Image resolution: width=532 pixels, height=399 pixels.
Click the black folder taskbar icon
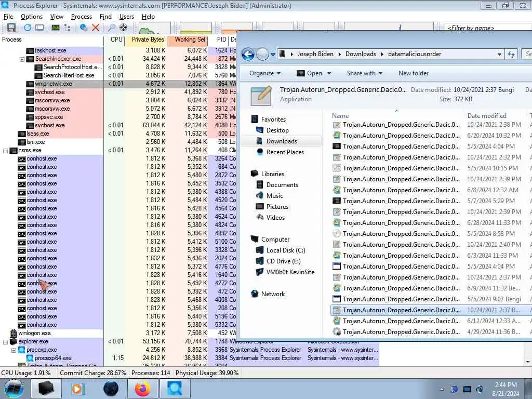[x=46, y=389]
